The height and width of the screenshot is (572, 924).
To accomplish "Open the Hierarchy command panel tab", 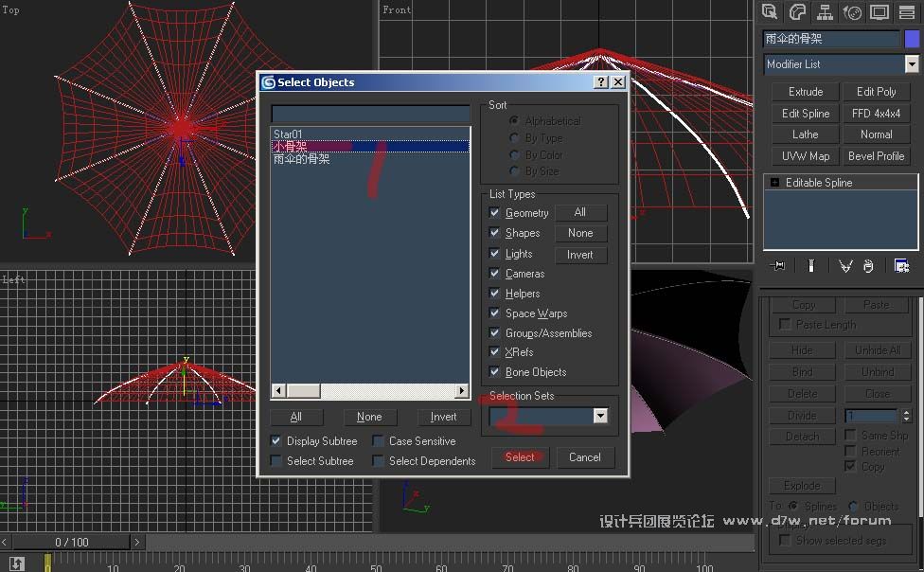I will click(825, 11).
